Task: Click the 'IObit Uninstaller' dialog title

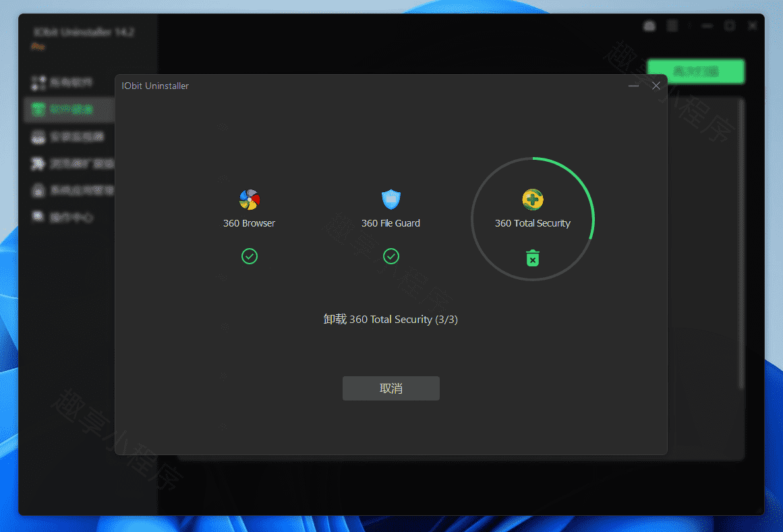Action: [155, 86]
